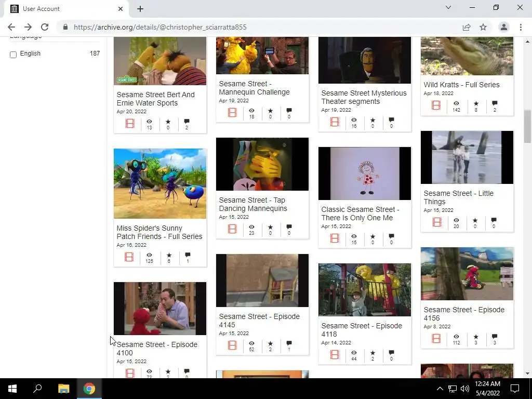
Task: Open Windows taskbar search
Action: click(x=37, y=389)
